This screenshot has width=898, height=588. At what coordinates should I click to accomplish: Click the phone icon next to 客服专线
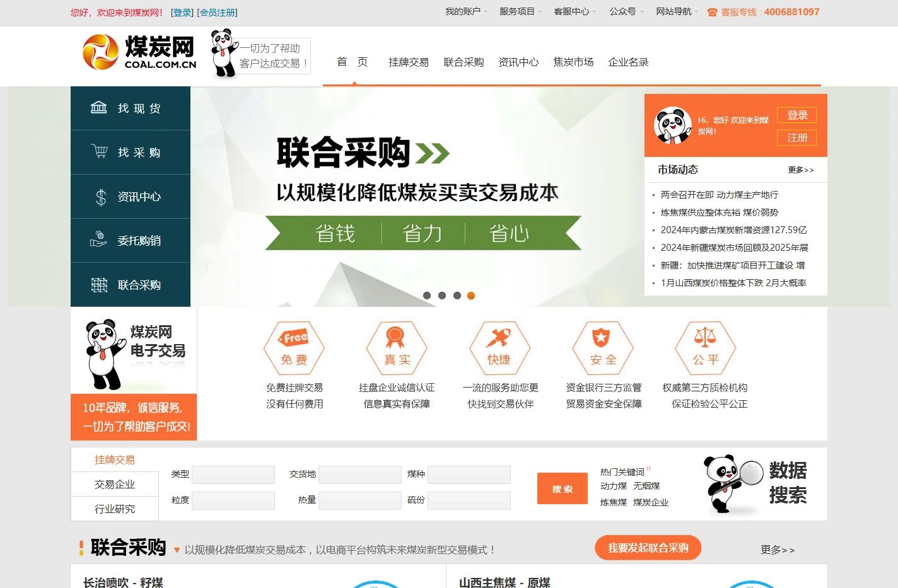tap(713, 12)
